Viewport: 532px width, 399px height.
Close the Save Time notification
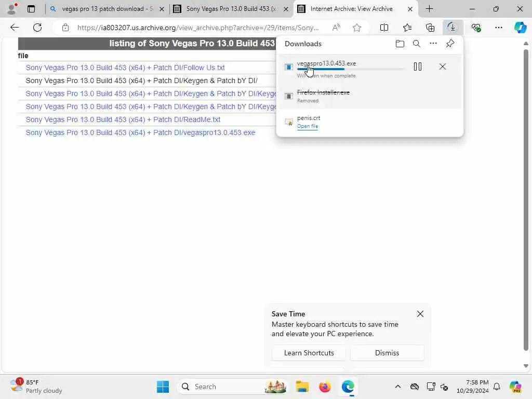coord(420,314)
